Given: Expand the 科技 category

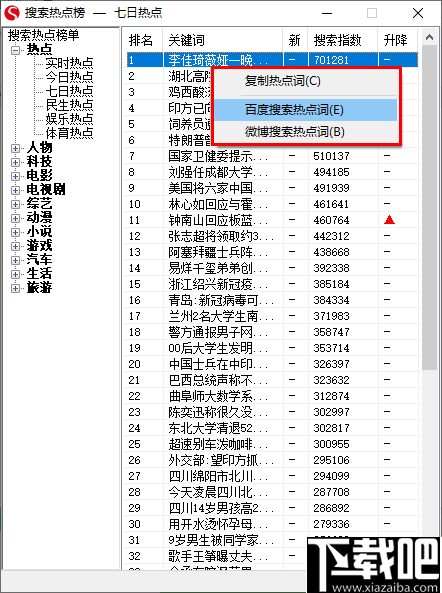Looking at the screenshot, I should (x=15, y=163).
